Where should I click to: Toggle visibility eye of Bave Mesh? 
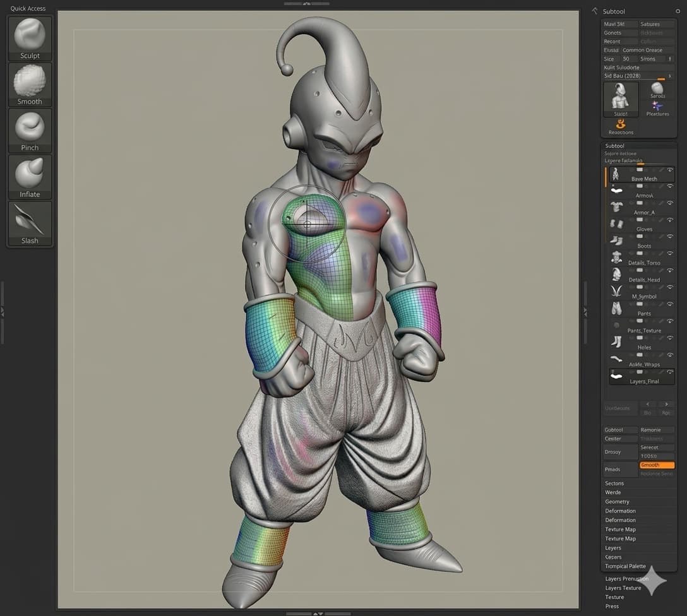coord(670,170)
